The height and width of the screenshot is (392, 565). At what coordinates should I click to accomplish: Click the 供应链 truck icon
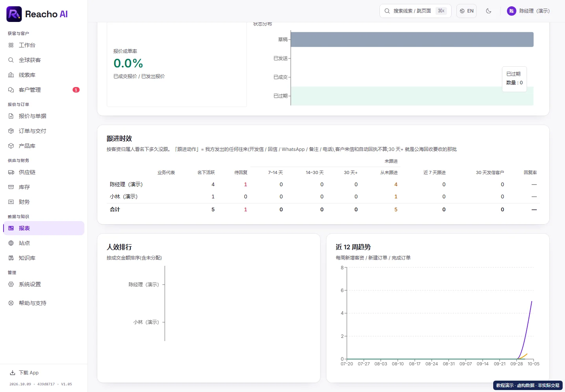11,172
